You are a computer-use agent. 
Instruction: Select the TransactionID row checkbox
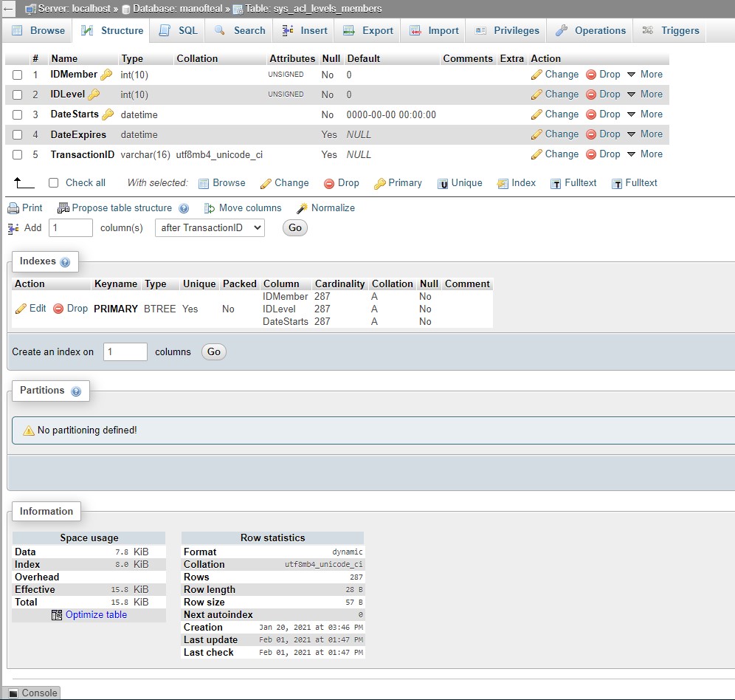(18, 155)
